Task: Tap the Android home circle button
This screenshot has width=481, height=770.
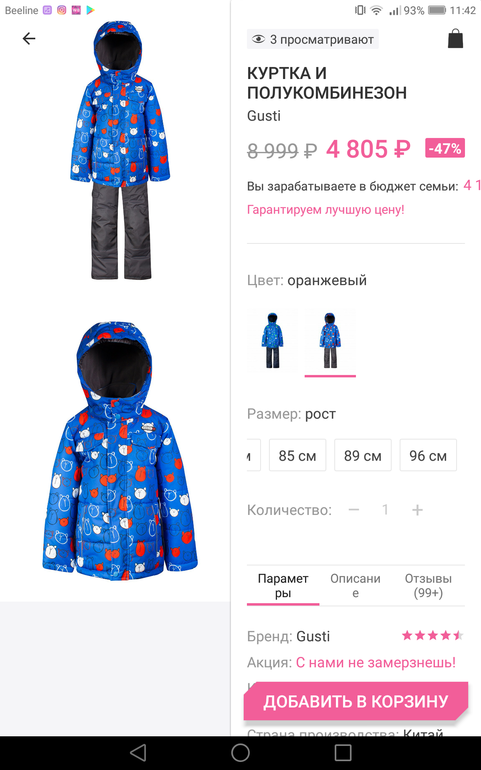Action: [x=240, y=752]
